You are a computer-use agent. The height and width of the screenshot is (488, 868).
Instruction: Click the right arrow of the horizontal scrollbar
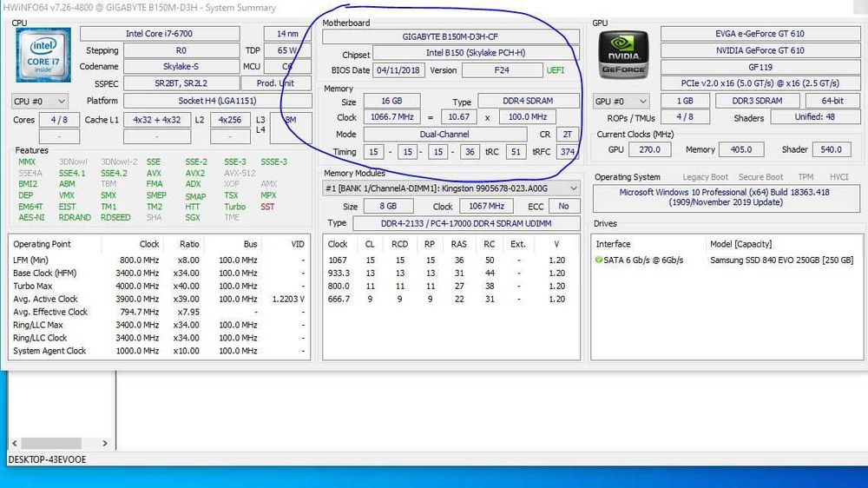click(x=105, y=443)
